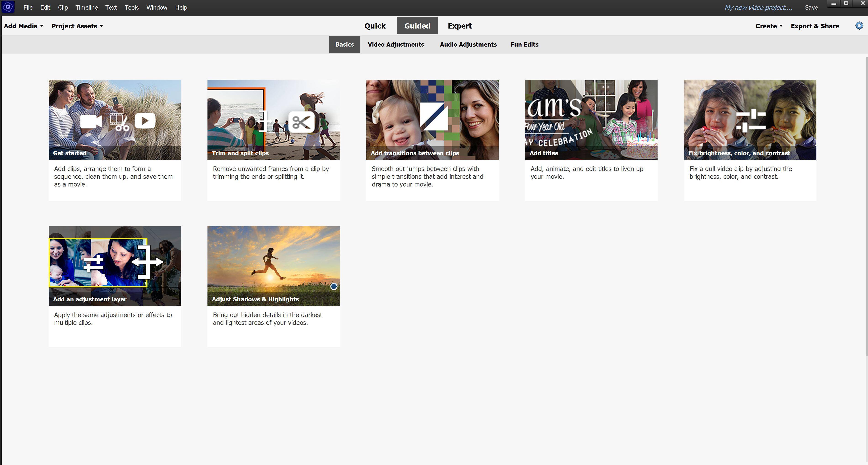Click the camera icon on Get started thumbnail
Viewport: 868px width, 465px height.
click(91, 121)
